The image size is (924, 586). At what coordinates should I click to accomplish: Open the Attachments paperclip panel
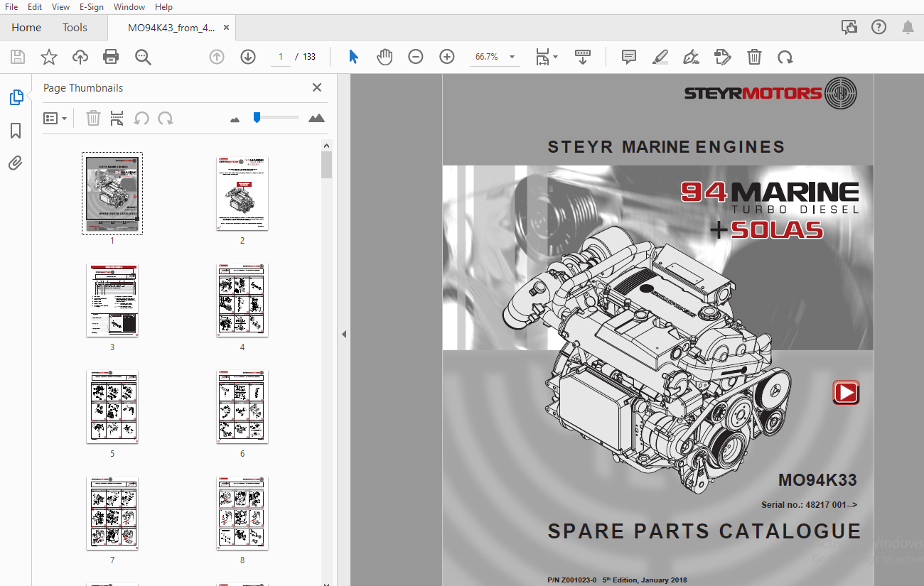[16, 163]
